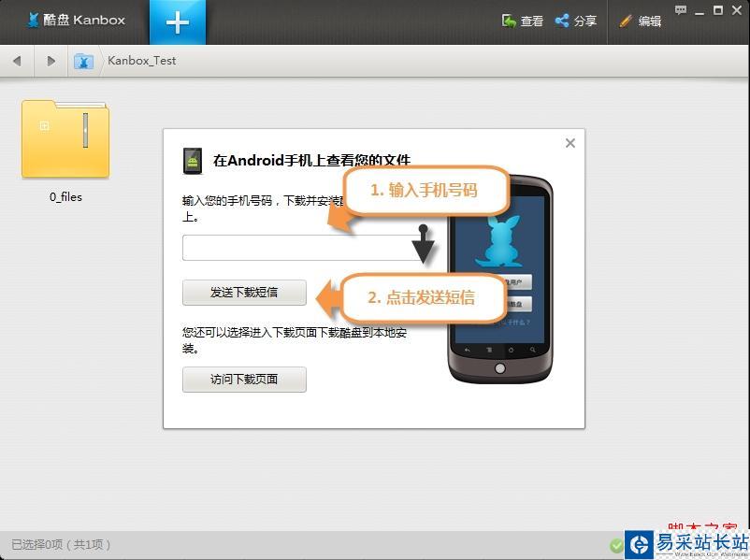Select the 编辑 pencil icon

tap(625, 21)
